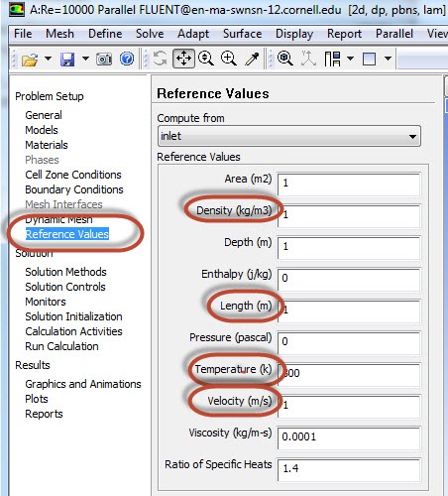The width and height of the screenshot is (448, 496).
Task: Open the 'Compute from' inlet dropdown
Action: click(289, 136)
